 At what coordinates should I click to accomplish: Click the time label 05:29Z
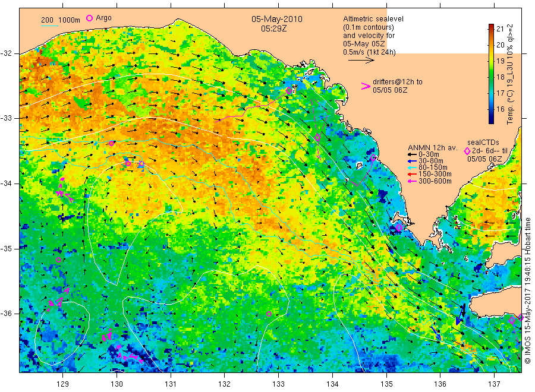[x=273, y=29]
